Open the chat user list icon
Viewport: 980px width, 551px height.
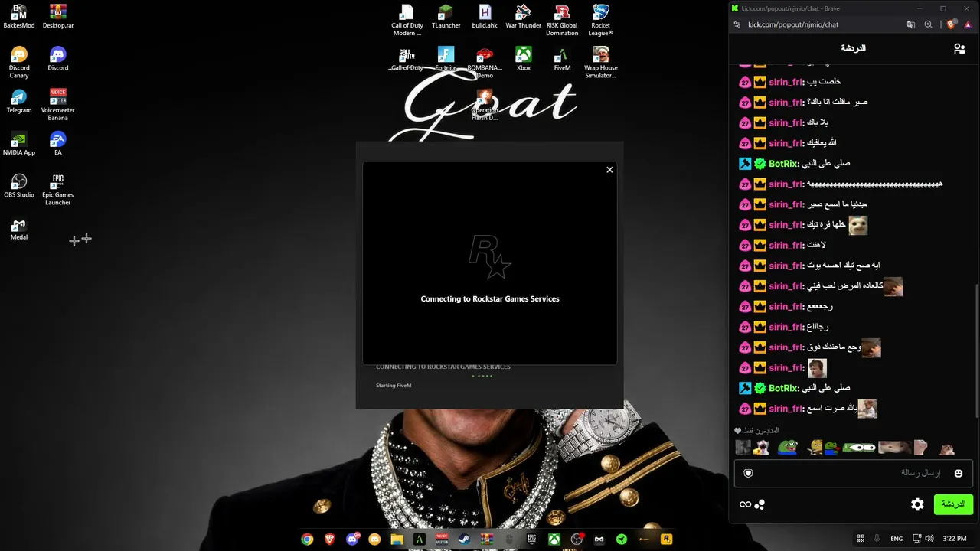tap(959, 48)
